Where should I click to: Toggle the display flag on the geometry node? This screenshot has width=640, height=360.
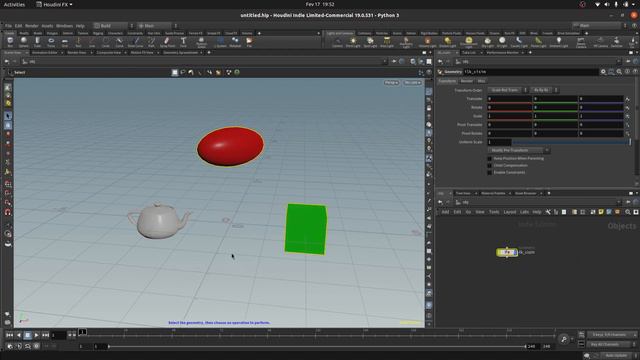pyautogui.click(x=516, y=252)
